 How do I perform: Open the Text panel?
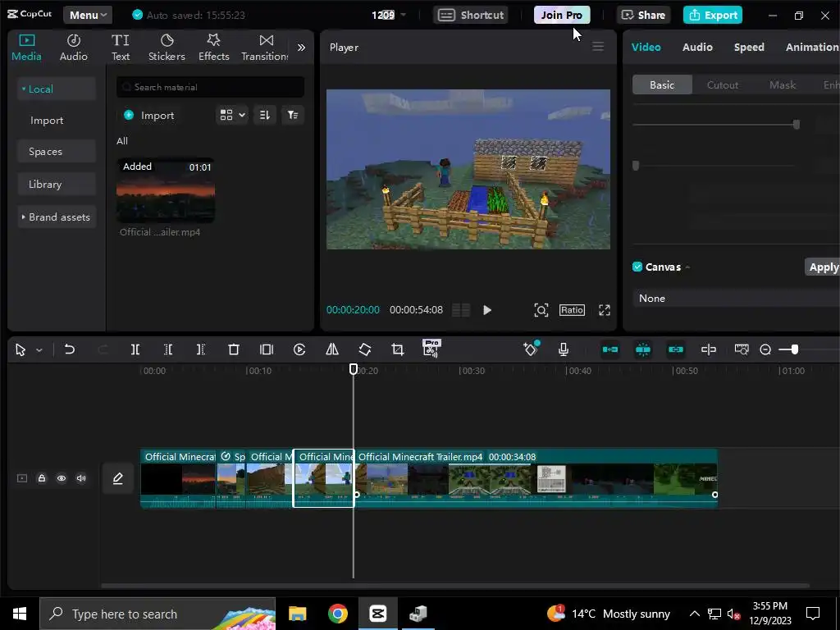click(x=120, y=47)
